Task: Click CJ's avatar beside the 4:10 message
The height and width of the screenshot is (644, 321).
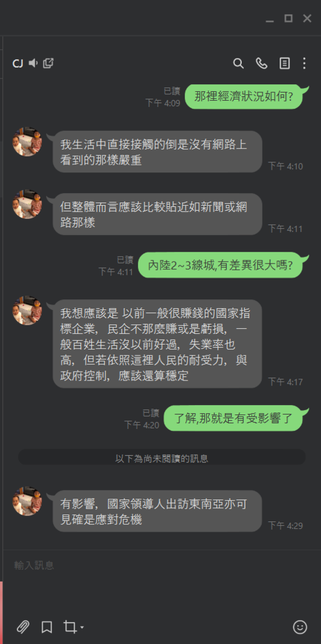Action: 27,142
